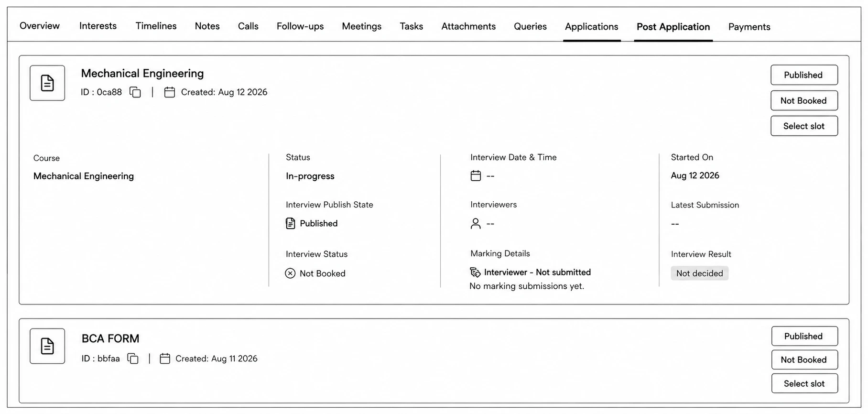Click Not Booked button on Mechanical Engineering card
Screen dimensions: 868x414
pyautogui.click(x=804, y=101)
